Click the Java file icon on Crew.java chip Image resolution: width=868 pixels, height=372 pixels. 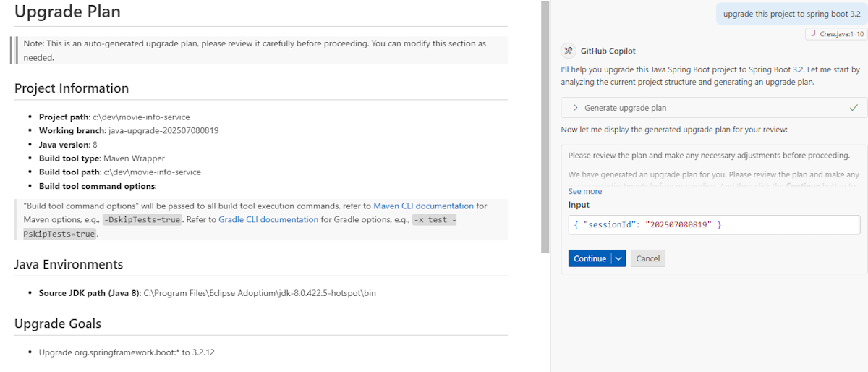[x=813, y=34]
